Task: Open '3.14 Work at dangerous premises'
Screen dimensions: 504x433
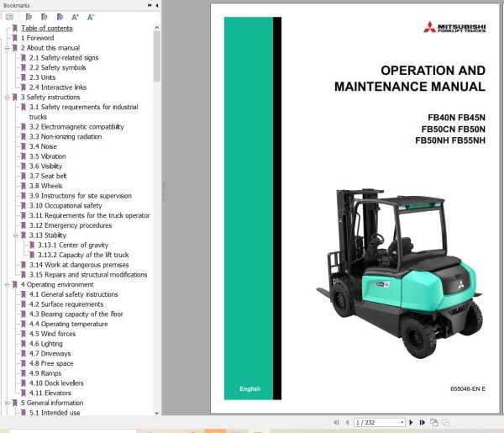Action: [79, 265]
